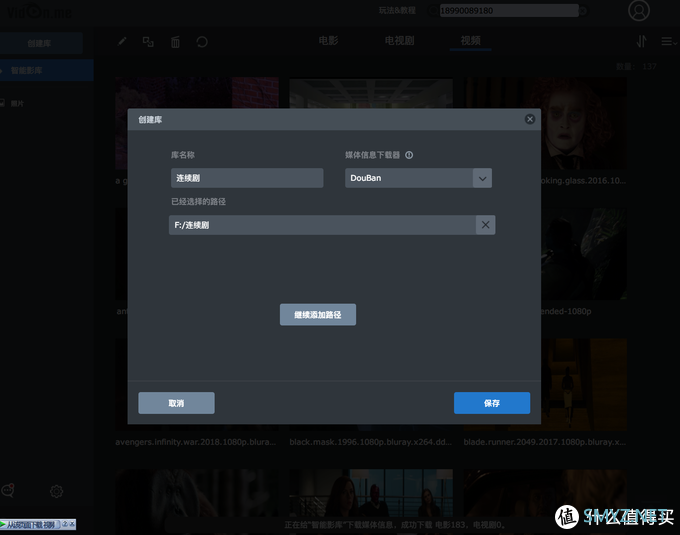The width and height of the screenshot is (680, 535).
Task: Switch to the 视频 tab
Action: click(x=470, y=41)
